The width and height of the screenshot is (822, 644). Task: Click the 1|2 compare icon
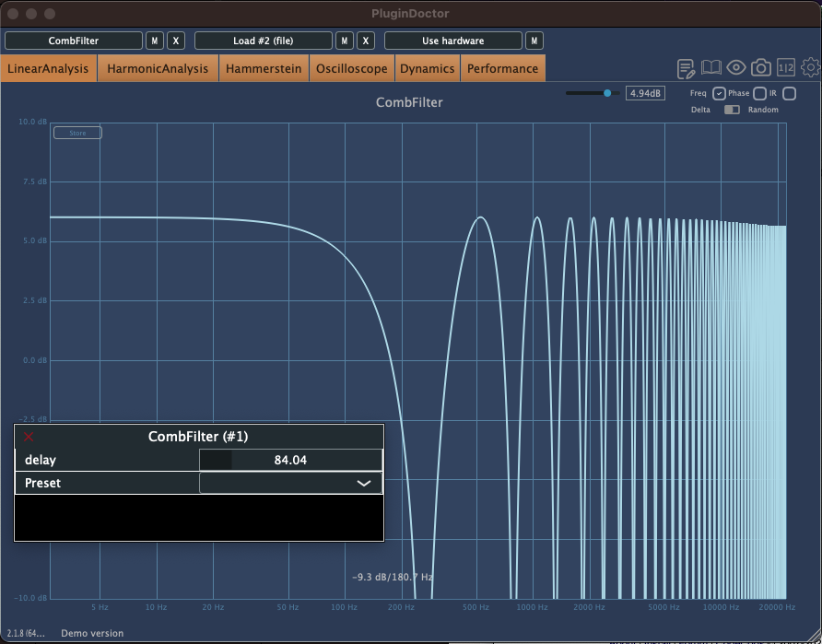tap(786, 67)
